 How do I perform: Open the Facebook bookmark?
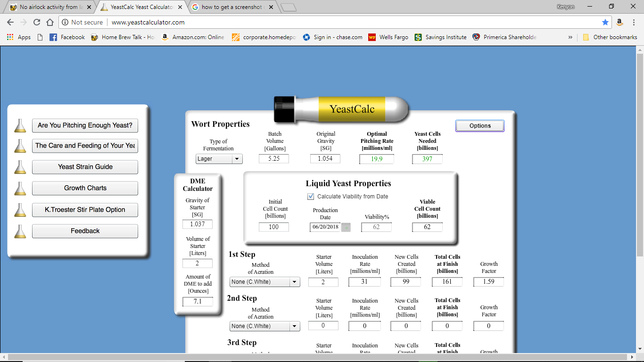pos(67,37)
